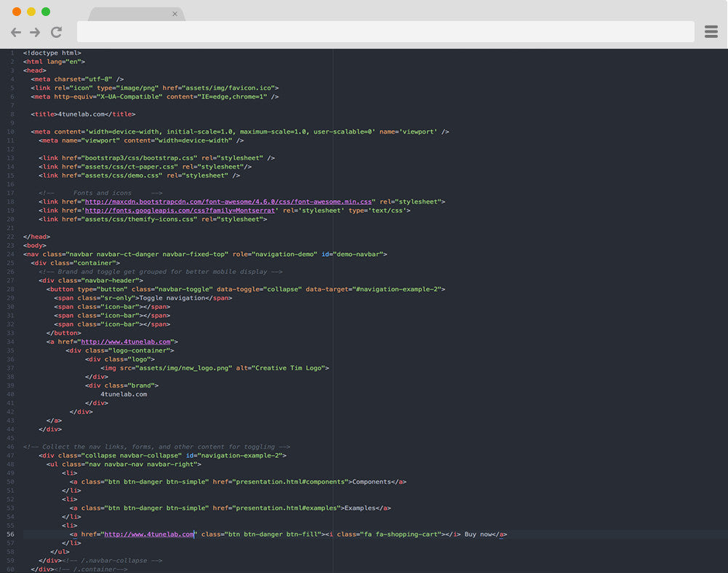728x573 pixels.
Task: Click the red window close button
Action: coord(17,12)
